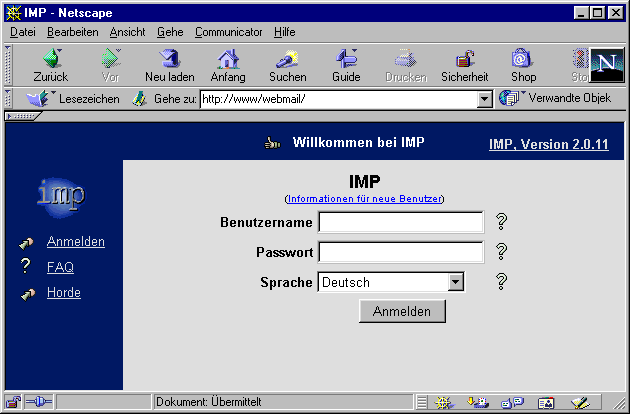Click the icon beside Anmelden link

(27, 243)
